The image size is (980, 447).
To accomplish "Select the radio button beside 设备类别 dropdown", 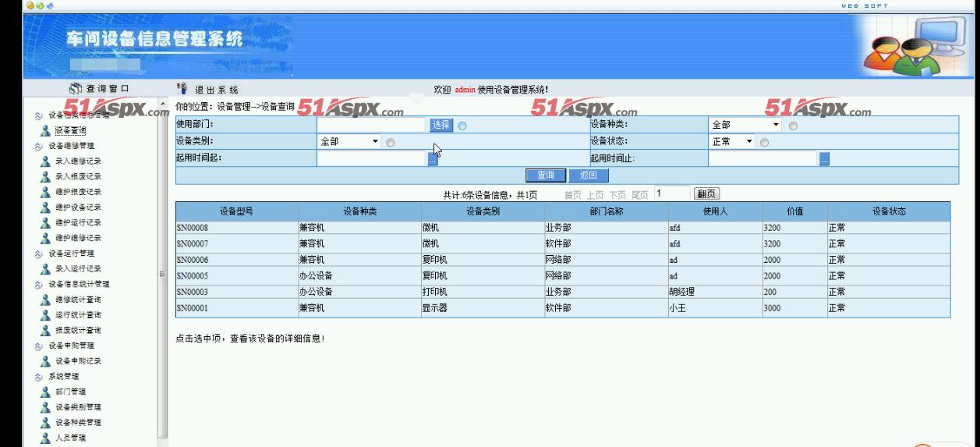I will 390,142.
